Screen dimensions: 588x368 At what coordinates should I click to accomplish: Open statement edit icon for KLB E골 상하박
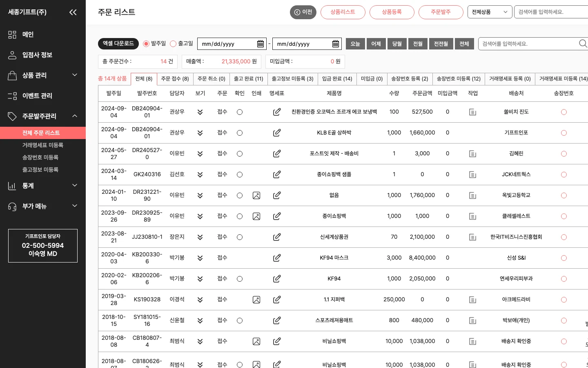click(x=277, y=133)
